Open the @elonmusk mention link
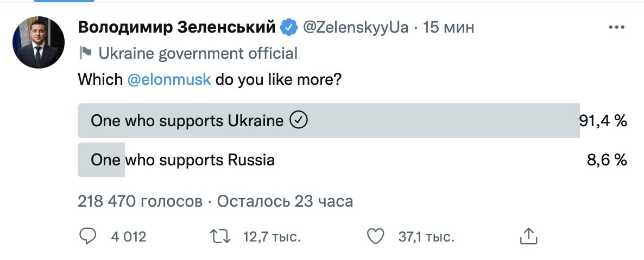This screenshot has height=260, width=644. (168, 80)
